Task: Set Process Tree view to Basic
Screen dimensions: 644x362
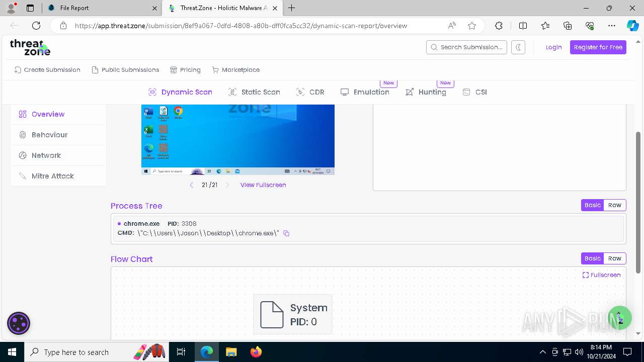Action: [x=592, y=205]
